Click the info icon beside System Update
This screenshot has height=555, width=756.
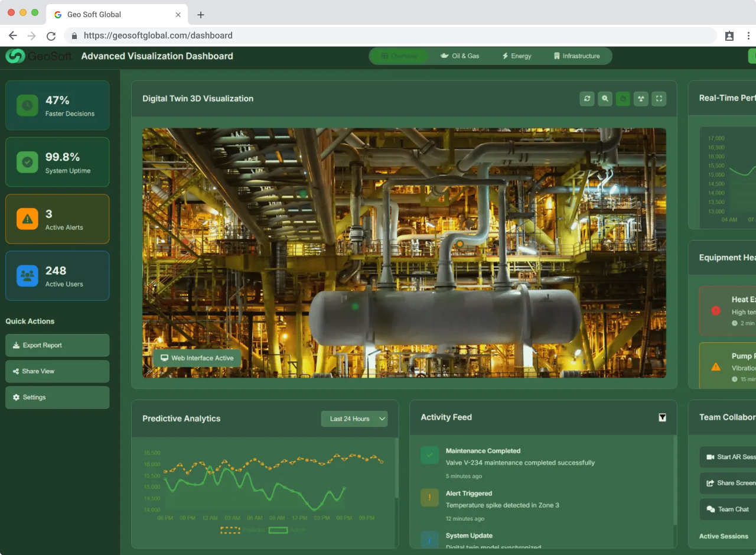coord(429,539)
